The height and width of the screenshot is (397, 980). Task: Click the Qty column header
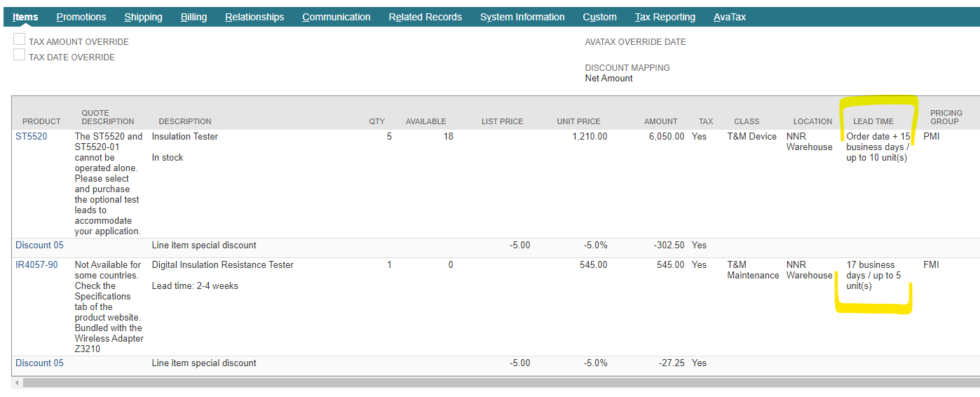pos(377,121)
